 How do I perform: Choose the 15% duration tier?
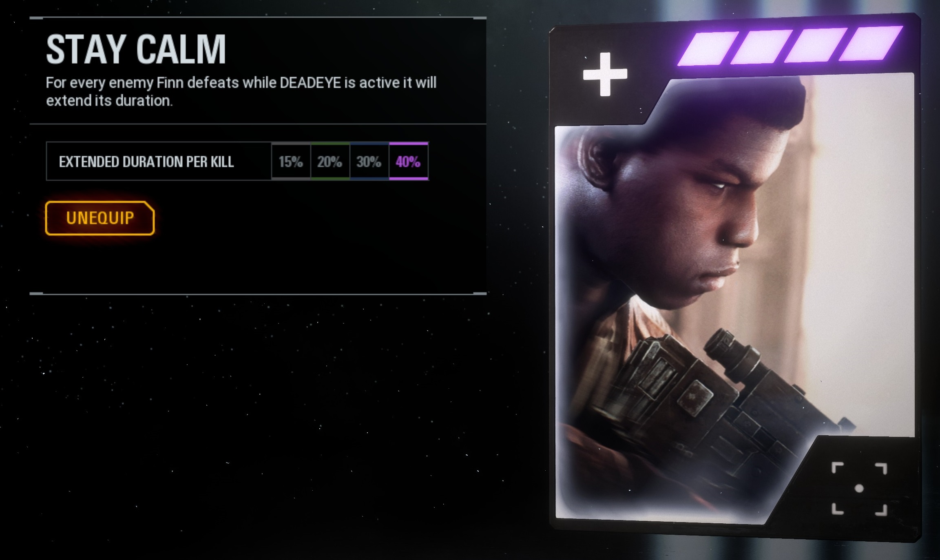(291, 162)
